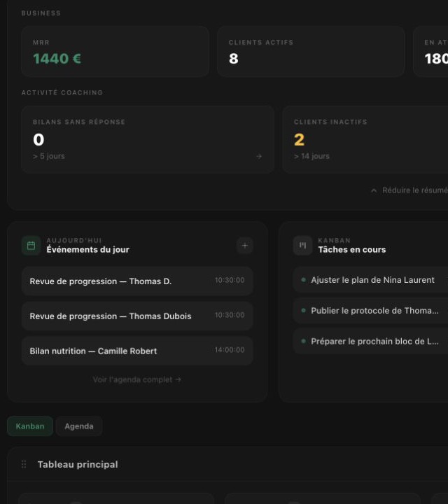Switch to the Kanban tab
Viewport: 448px width, 504px height.
pyautogui.click(x=30, y=426)
